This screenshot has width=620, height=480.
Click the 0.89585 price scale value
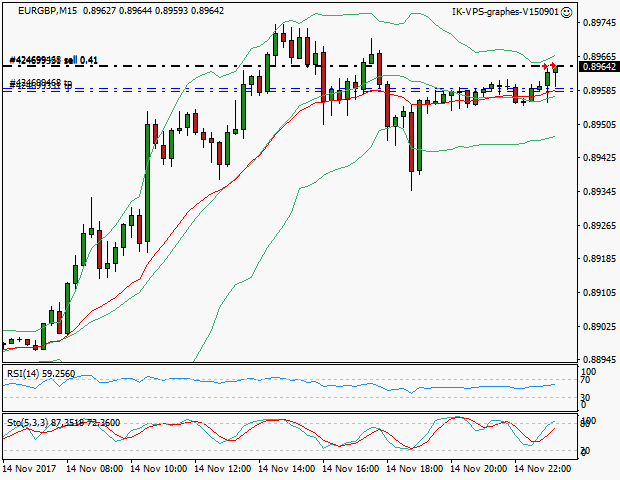click(x=599, y=91)
